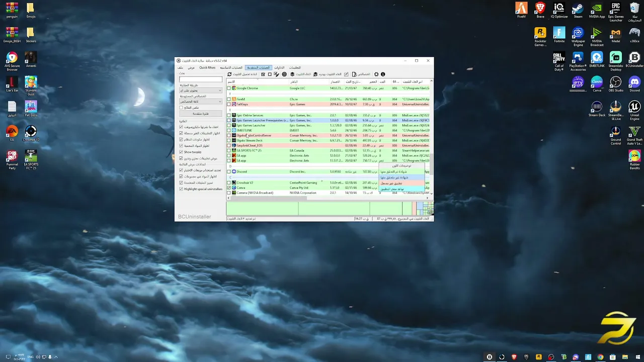Open the tools menu in menu bar
Screen dimensions: 644x362
tap(279, 67)
